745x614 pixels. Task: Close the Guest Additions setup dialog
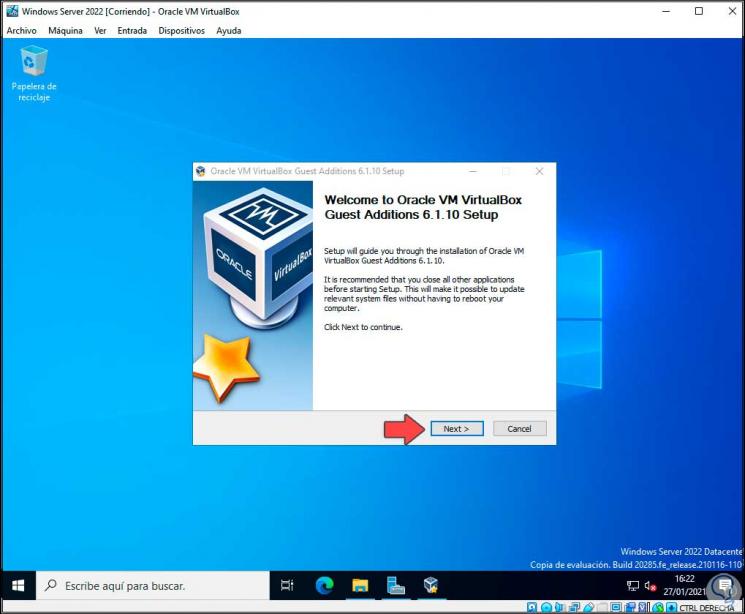coord(539,171)
